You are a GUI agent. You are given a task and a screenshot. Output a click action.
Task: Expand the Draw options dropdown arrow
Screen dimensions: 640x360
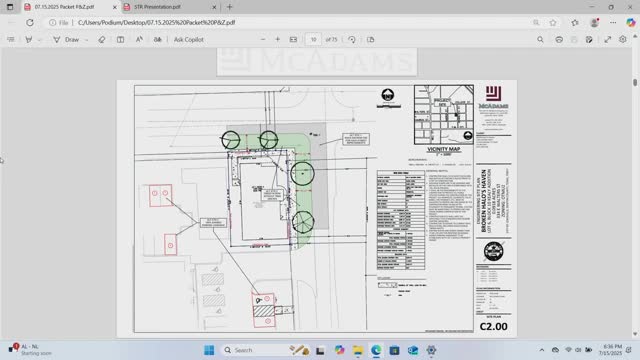click(x=87, y=40)
